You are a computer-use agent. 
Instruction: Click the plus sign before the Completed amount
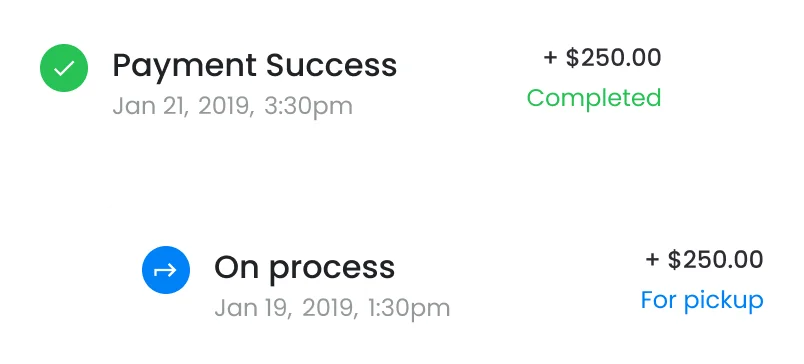[x=550, y=57]
